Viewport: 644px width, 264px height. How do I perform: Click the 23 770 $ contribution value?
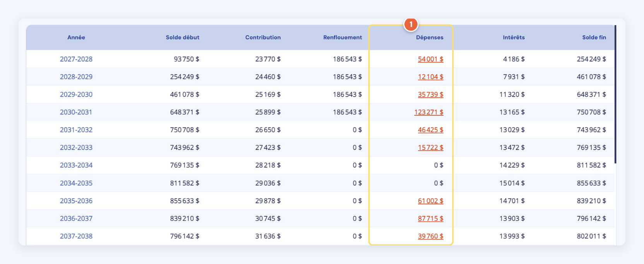pyautogui.click(x=268, y=59)
